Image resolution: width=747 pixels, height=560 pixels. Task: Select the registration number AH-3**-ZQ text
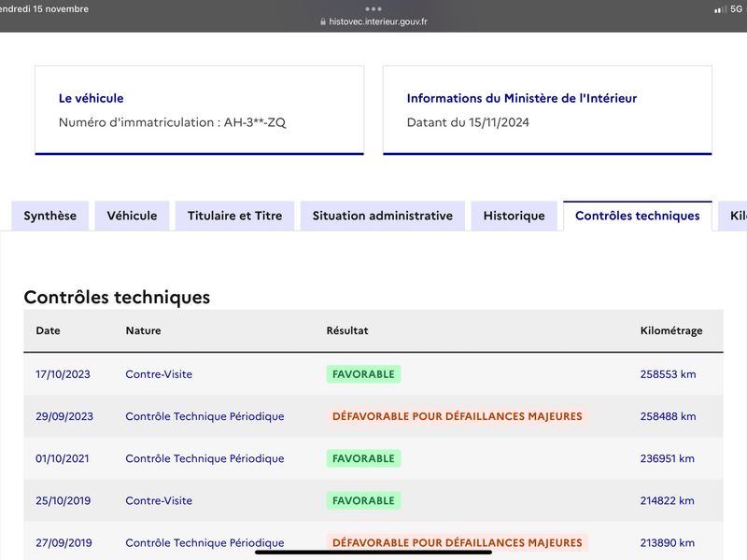255,122
